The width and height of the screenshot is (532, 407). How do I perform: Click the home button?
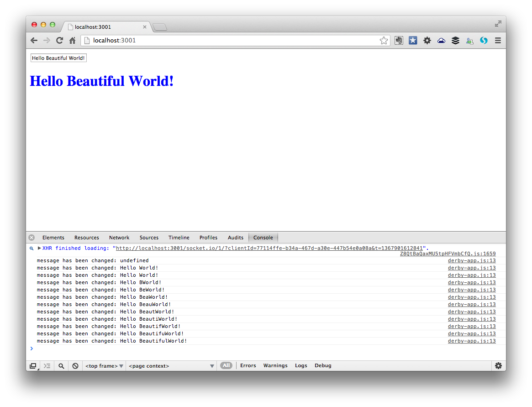pyautogui.click(x=72, y=40)
